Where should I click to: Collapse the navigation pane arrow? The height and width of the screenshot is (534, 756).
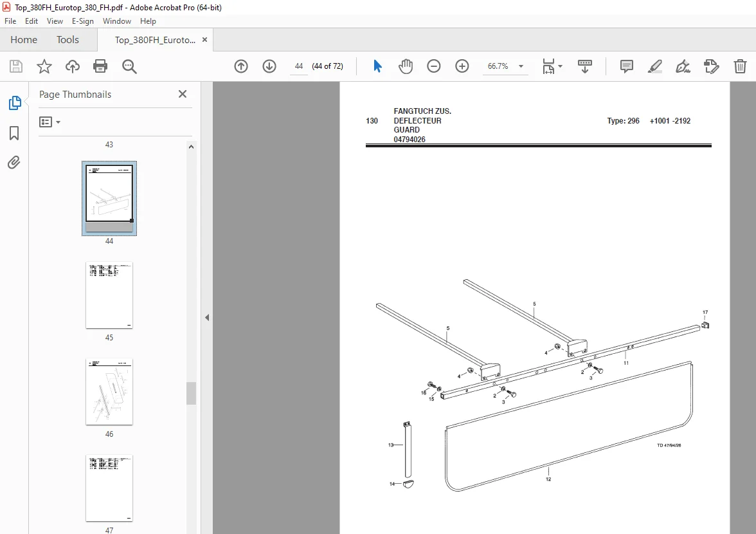(207, 317)
